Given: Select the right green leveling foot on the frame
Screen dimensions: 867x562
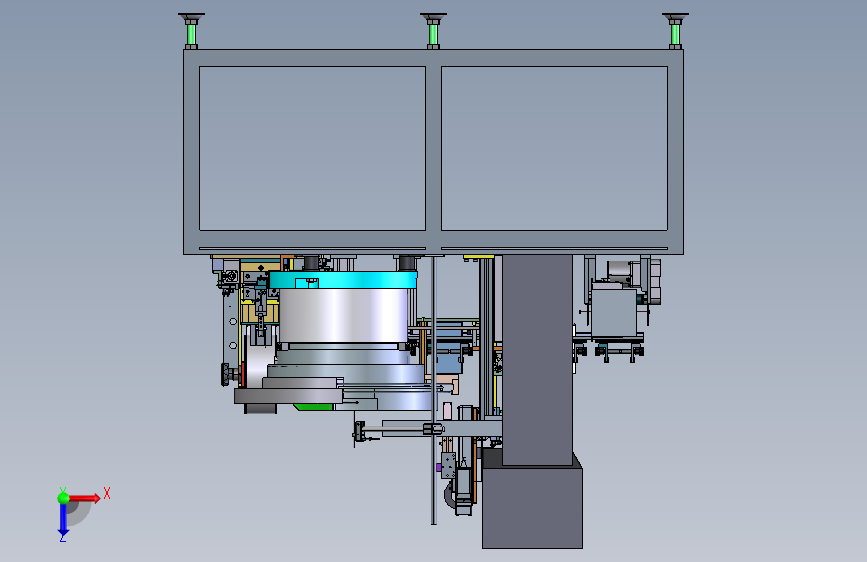Looking at the screenshot, I should (675, 32).
